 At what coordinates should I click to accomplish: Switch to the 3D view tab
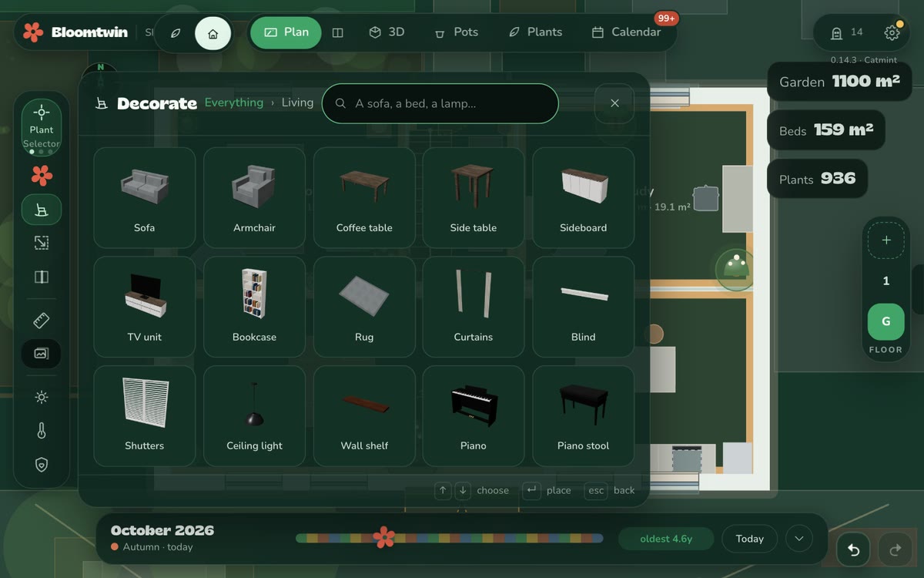click(387, 32)
